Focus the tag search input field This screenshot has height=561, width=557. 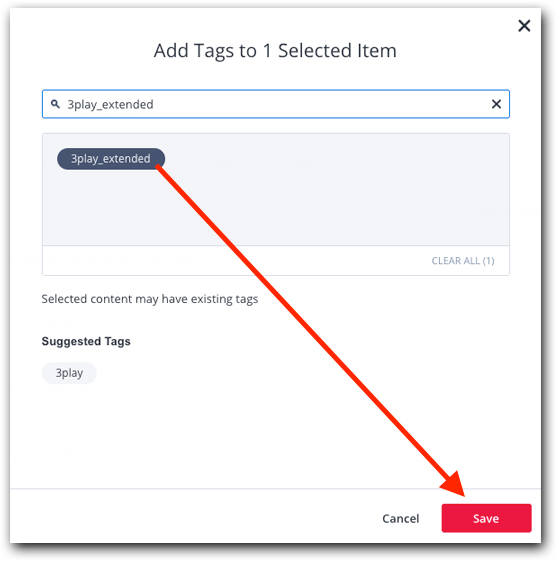click(x=275, y=104)
